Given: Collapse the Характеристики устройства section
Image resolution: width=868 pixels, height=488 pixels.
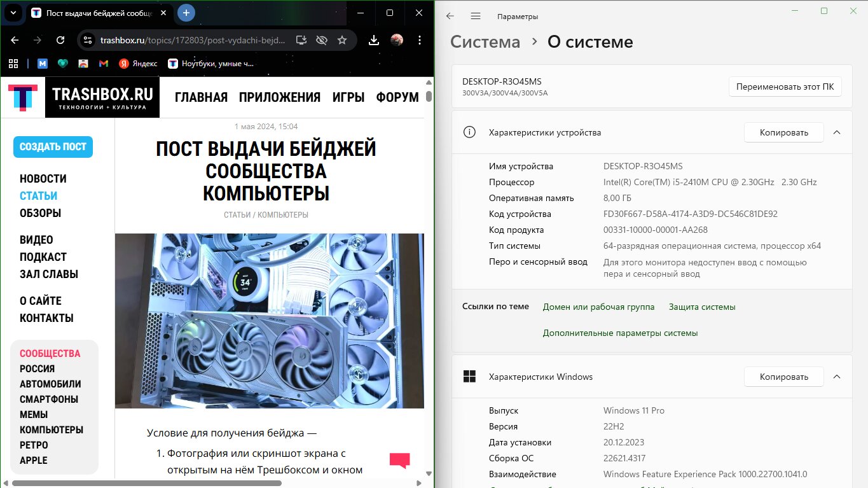Looking at the screenshot, I should point(837,132).
